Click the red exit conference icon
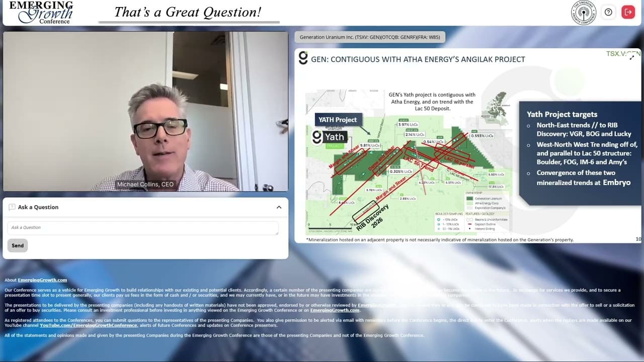Screen dimensions: 644x362 (628, 12)
